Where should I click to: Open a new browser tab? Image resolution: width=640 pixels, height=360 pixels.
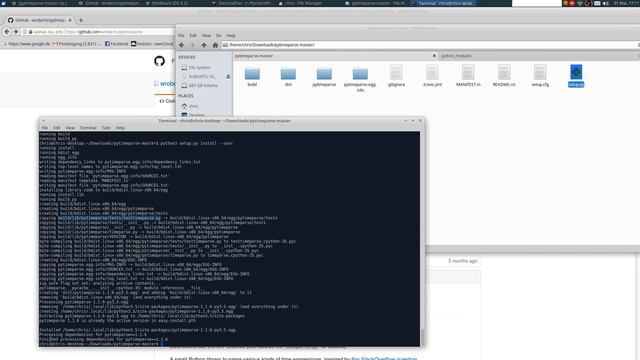(x=81, y=20)
